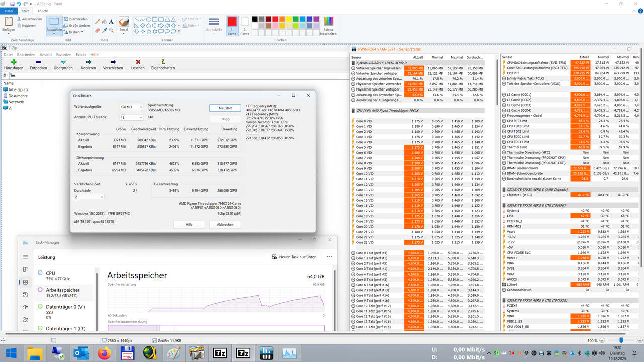
Task: Click Hinzufügen in 7-Zip toolbar
Action: [x=14, y=65]
